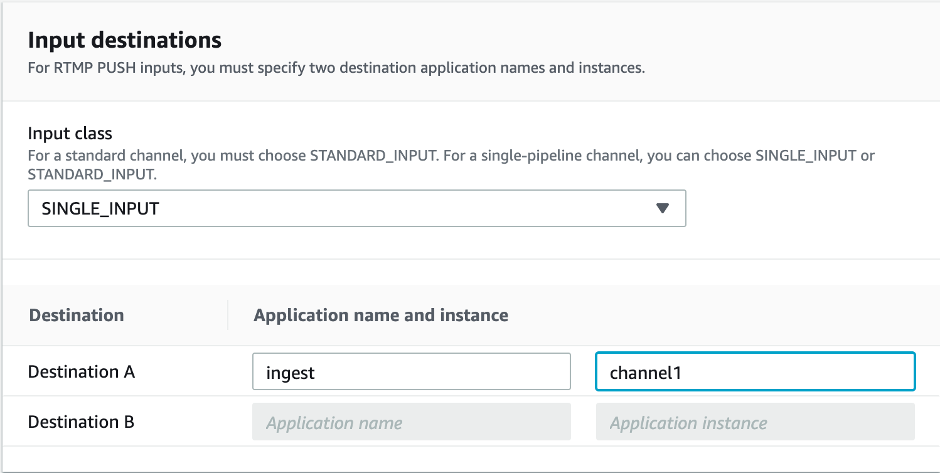Select the 'Destination B' row label
Image resolution: width=941 pixels, height=474 pixels.
point(81,422)
